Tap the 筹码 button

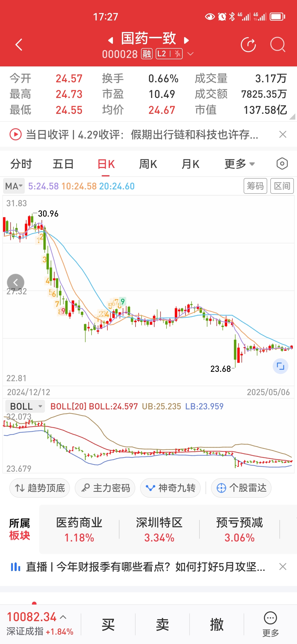point(255,186)
